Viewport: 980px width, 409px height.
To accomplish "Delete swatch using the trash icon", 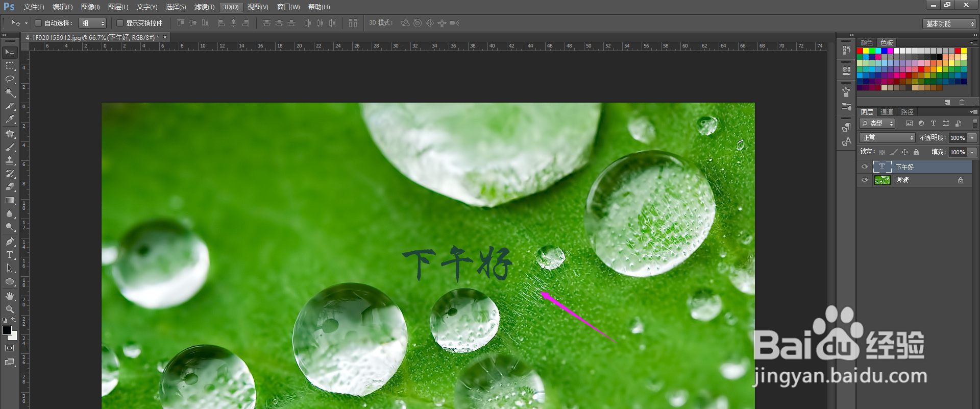I will click(962, 102).
